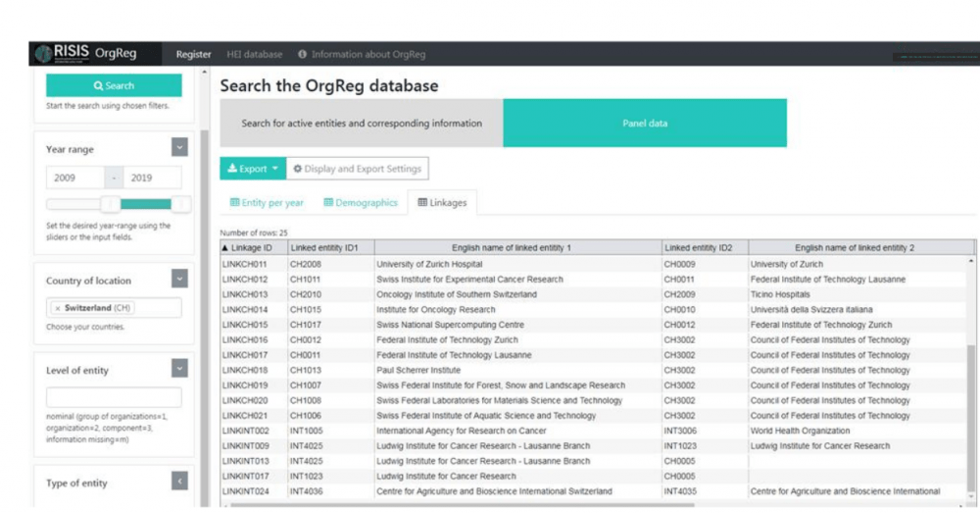Click the left handle of year slider
Screen dimensions: 980x513
111,204
